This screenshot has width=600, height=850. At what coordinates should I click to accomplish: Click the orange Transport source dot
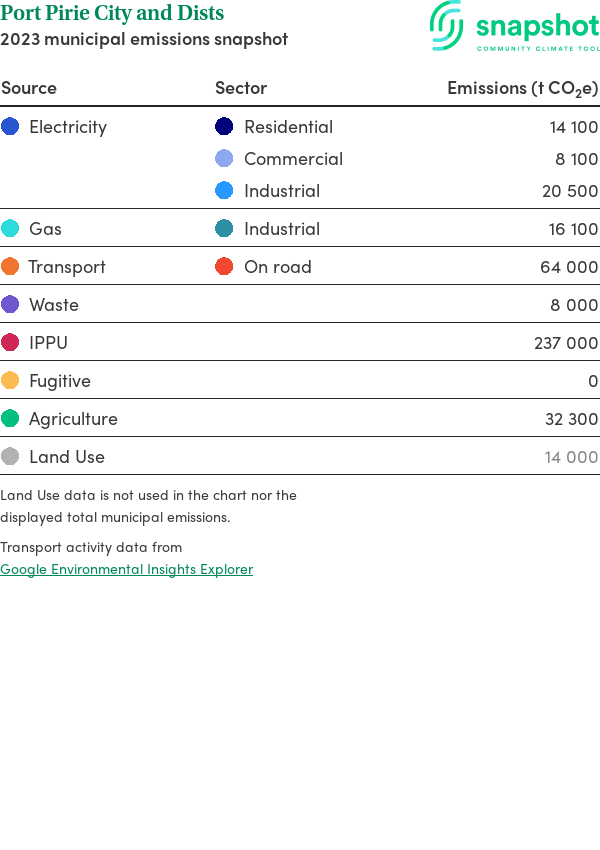(10, 267)
